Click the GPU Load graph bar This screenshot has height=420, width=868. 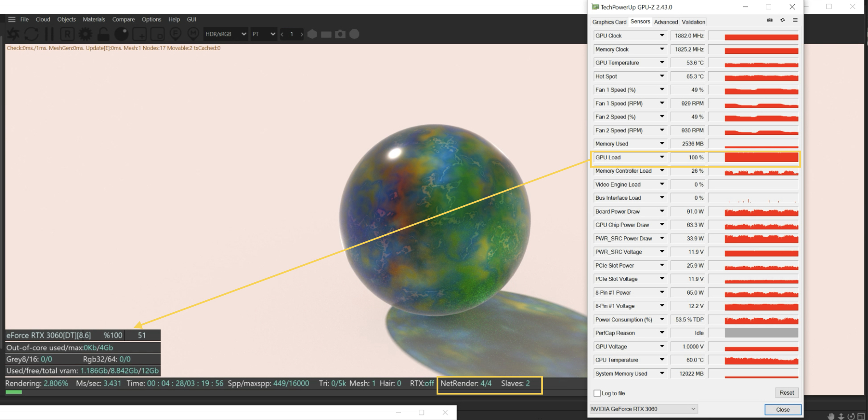pos(761,157)
